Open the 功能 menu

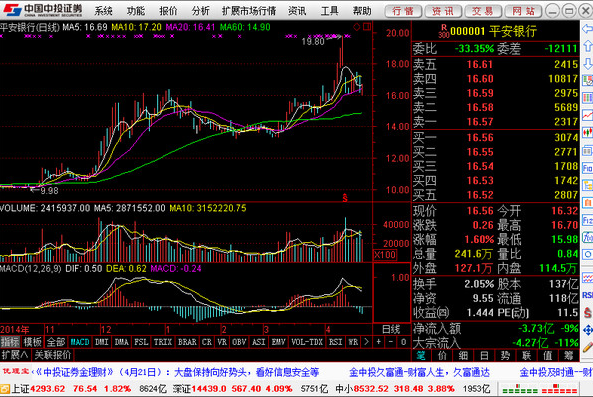pos(136,11)
